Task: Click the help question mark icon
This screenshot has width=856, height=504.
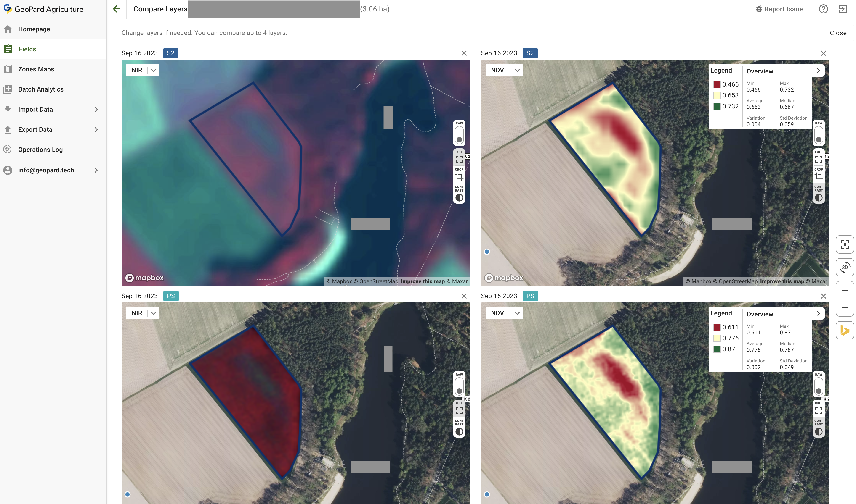Action: [823, 9]
